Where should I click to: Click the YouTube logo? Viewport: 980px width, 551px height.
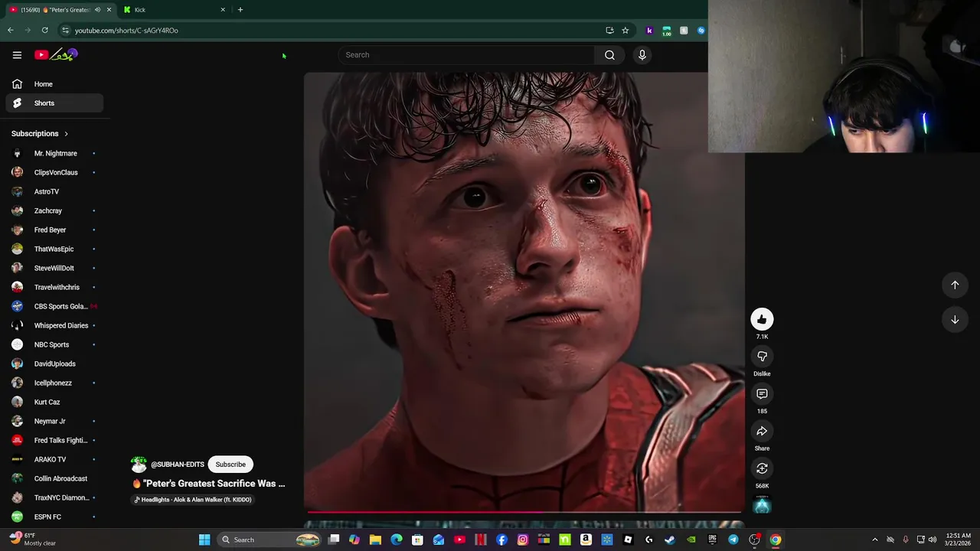click(x=56, y=55)
